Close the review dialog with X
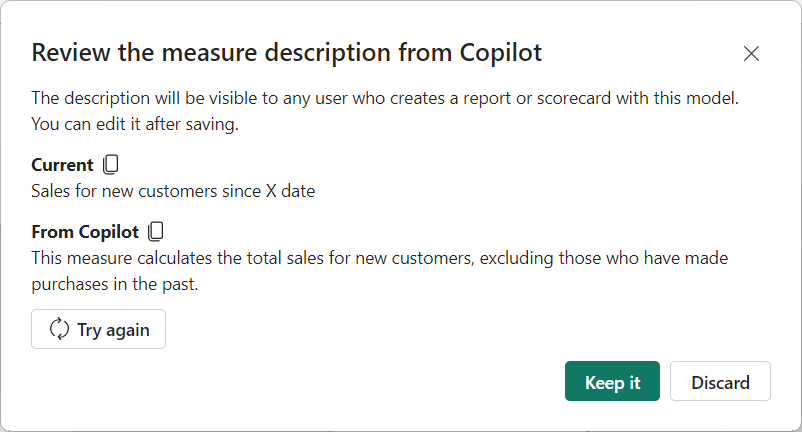The image size is (802, 432). click(751, 54)
